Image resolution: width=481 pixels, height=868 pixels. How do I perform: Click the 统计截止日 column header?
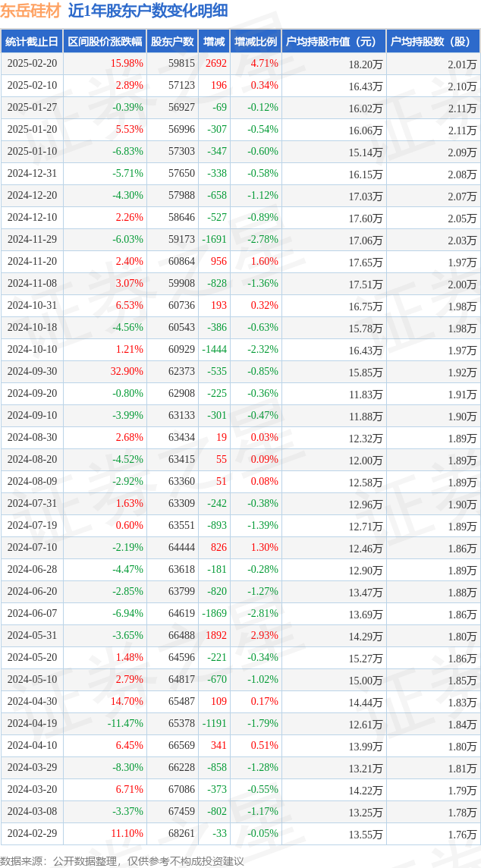pos(32,42)
